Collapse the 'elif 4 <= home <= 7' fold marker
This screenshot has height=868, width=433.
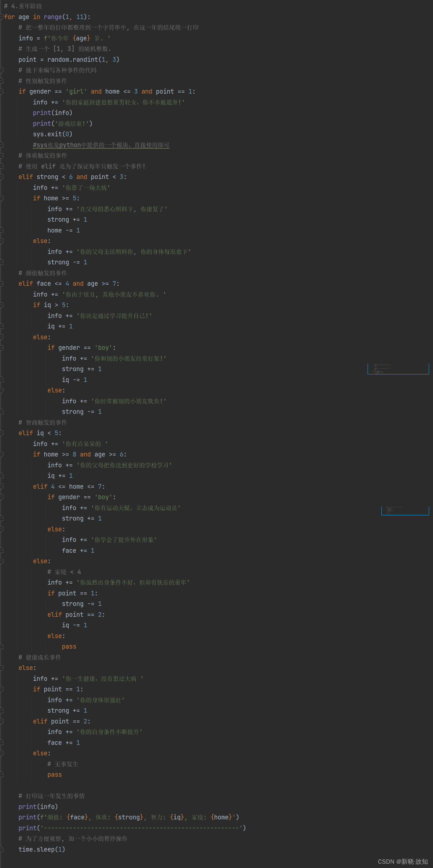(x=2, y=487)
